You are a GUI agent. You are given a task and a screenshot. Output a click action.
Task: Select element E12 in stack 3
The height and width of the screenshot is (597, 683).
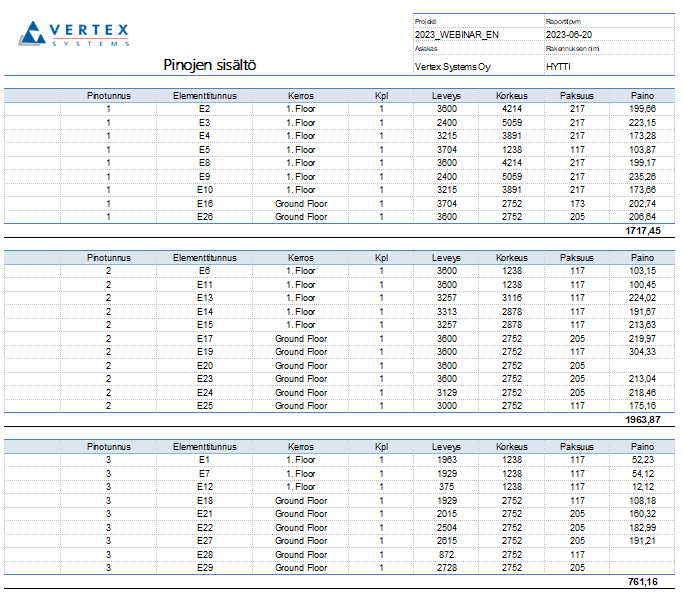coord(205,487)
